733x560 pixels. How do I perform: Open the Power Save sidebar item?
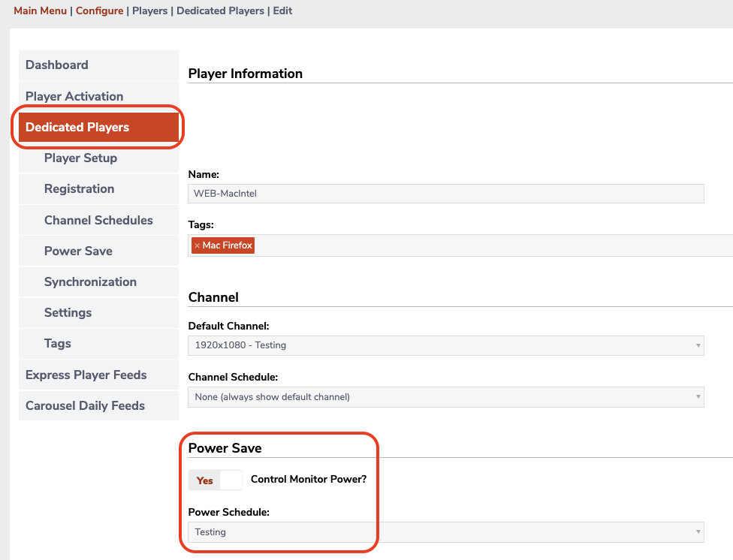pos(98,251)
